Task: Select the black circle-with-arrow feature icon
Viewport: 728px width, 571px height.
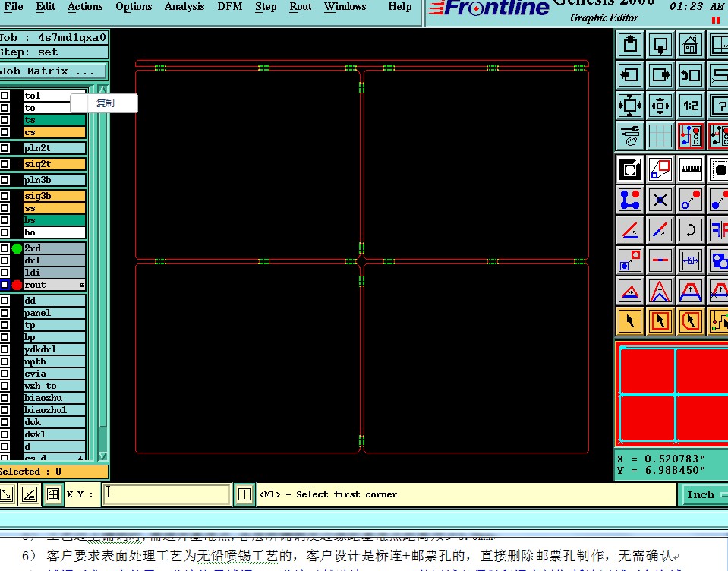Action: click(630, 169)
